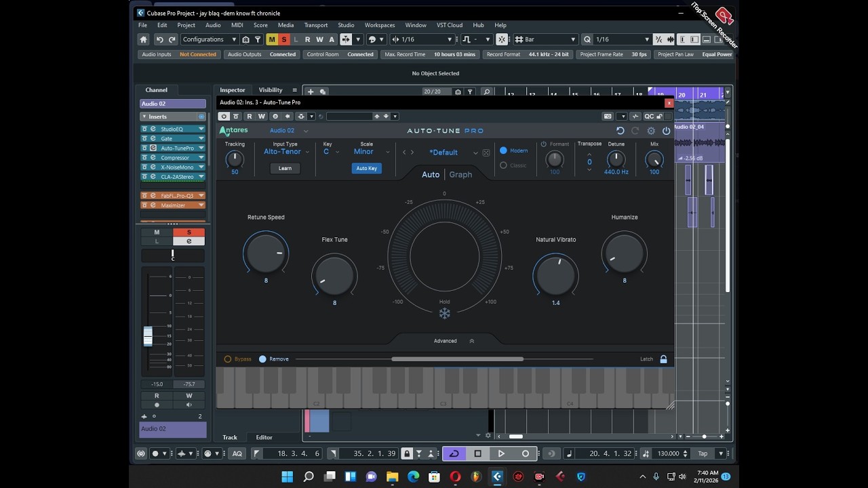The height and width of the screenshot is (488, 868).
Task: Open the Compressor insert dropdown arrow
Action: [x=201, y=157]
